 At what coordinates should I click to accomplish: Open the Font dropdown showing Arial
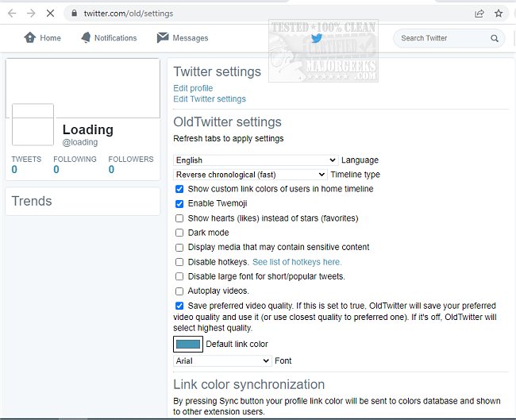coord(221,360)
